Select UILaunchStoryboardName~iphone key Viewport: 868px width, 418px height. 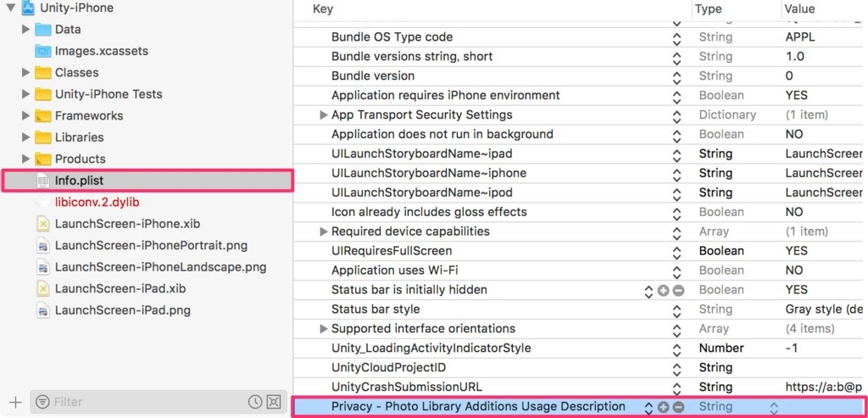(428, 173)
